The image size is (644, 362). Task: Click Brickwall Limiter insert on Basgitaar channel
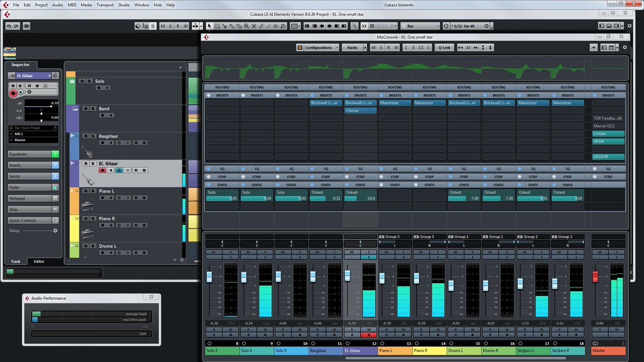(x=326, y=102)
